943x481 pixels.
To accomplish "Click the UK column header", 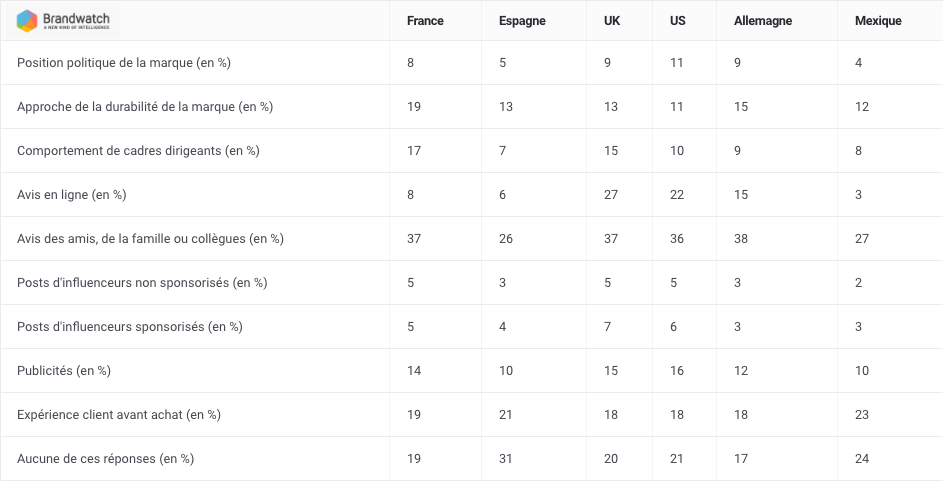I will (x=612, y=21).
